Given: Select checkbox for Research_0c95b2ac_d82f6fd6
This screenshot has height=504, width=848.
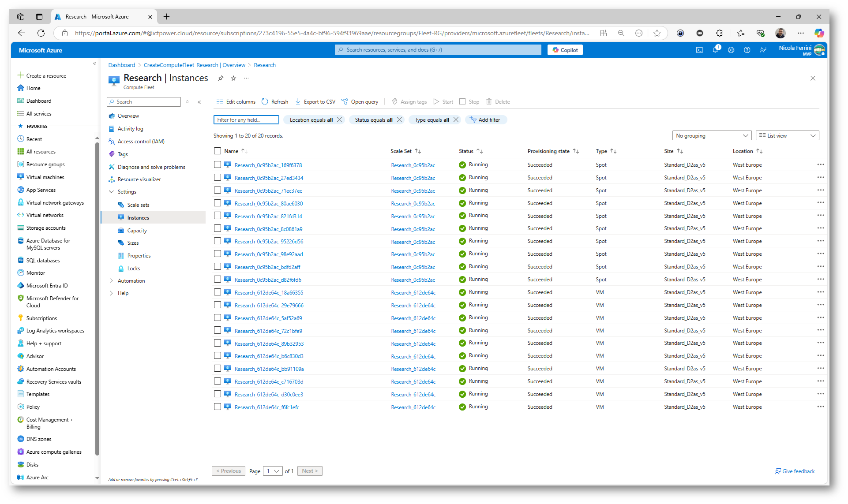Looking at the screenshot, I should [218, 280].
